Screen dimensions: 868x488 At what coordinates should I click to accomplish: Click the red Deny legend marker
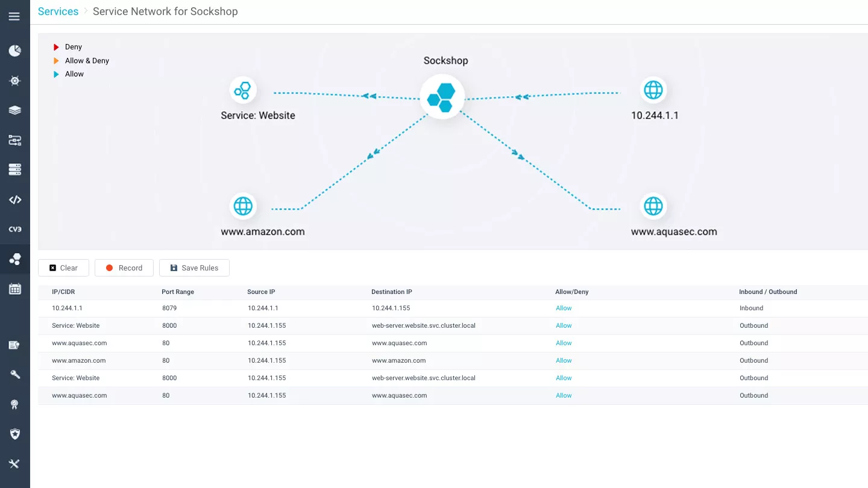[x=56, y=47]
